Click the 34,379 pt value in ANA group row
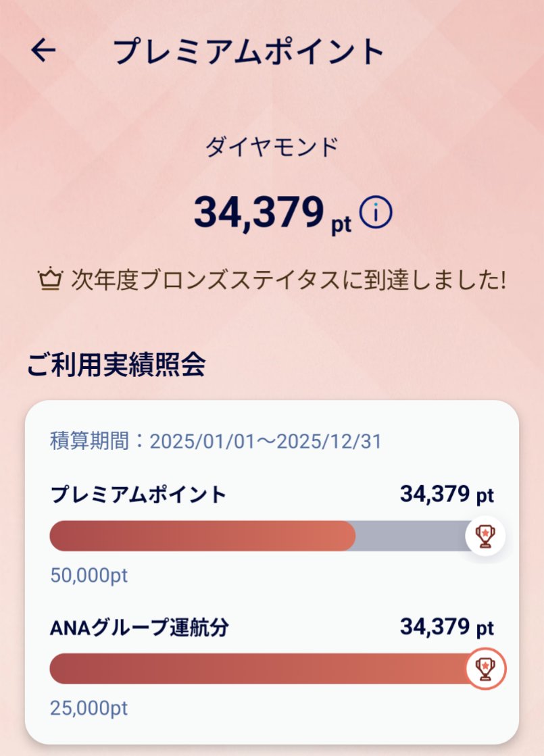The height and width of the screenshot is (756, 544). click(x=447, y=627)
